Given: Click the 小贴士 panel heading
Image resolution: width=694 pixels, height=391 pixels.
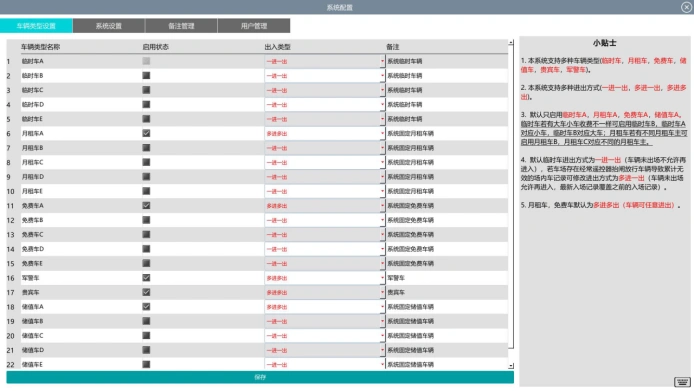Looking at the screenshot, I should (x=604, y=43).
